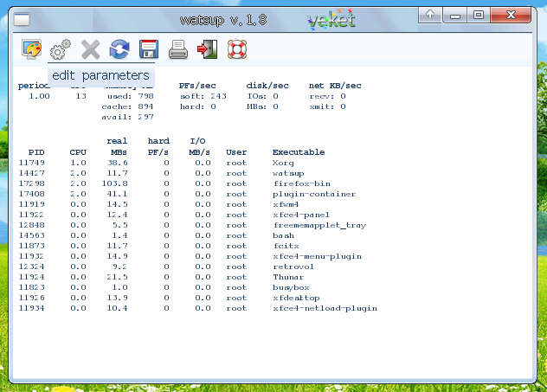
Task: Click the busybox executable entry
Action: (291, 287)
